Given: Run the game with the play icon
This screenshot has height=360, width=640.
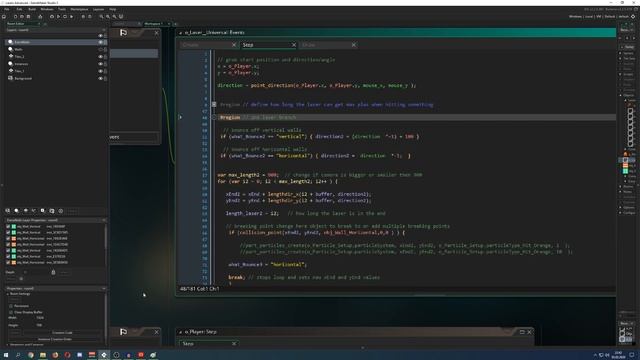Looking at the screenshot, I should coord(58,17).
